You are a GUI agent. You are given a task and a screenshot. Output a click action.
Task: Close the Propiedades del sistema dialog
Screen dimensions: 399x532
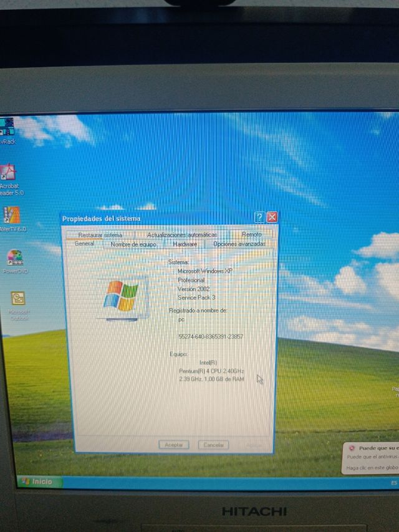(x=272, y=217)
